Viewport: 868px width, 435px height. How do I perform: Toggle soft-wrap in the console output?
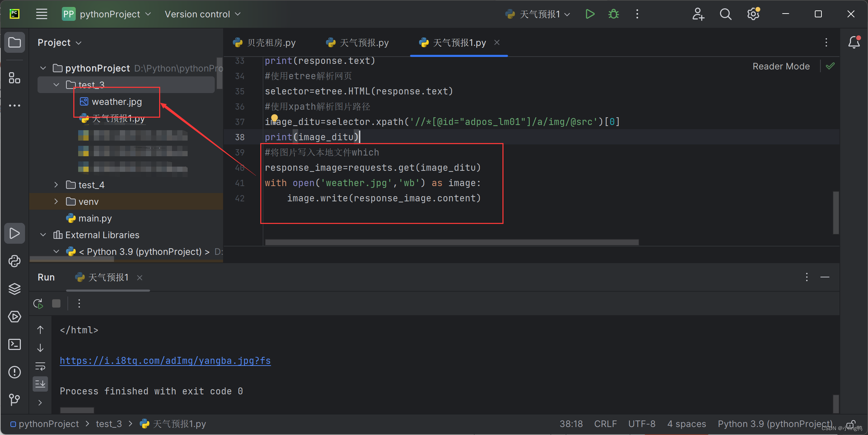click(40, 366)
